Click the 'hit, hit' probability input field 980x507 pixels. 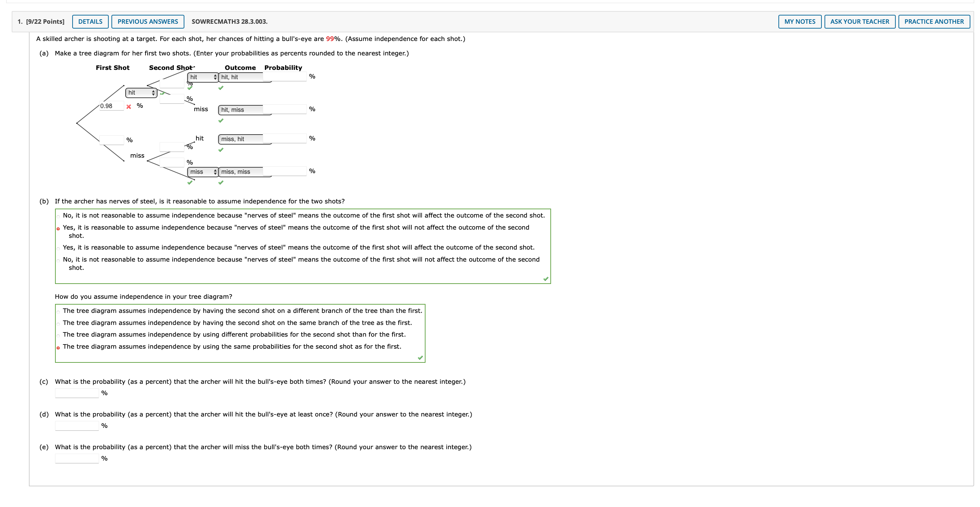pyautogui.click(x=284, y=76)
